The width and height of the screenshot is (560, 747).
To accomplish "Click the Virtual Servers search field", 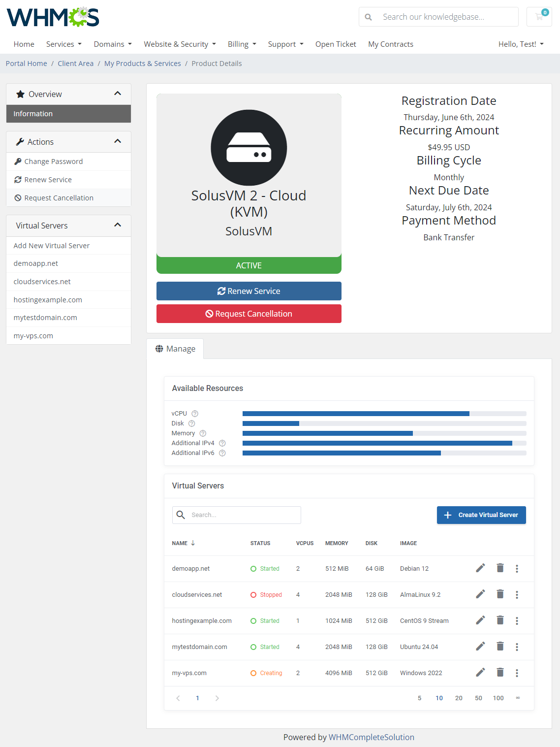I will pos(236,515).
